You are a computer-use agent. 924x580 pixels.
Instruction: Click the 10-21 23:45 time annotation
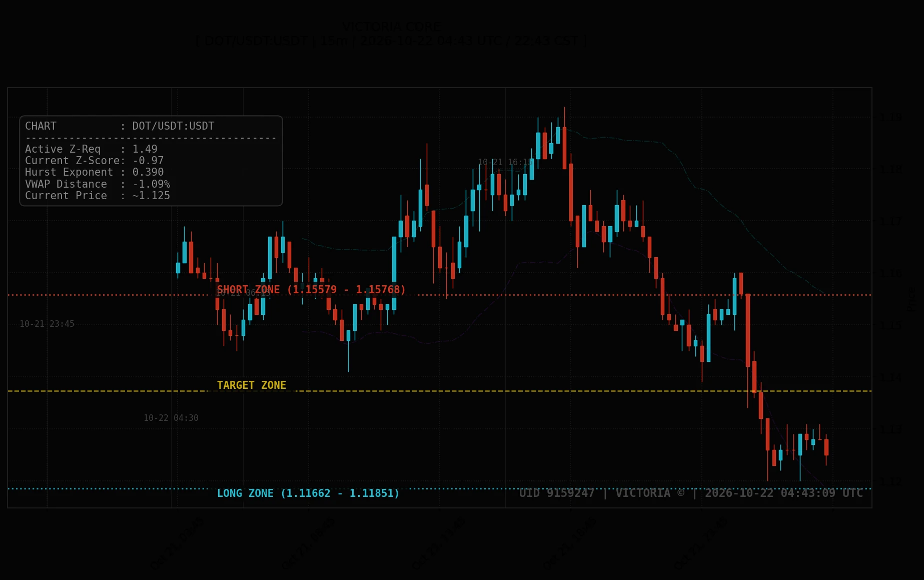(x=47, y=324)
